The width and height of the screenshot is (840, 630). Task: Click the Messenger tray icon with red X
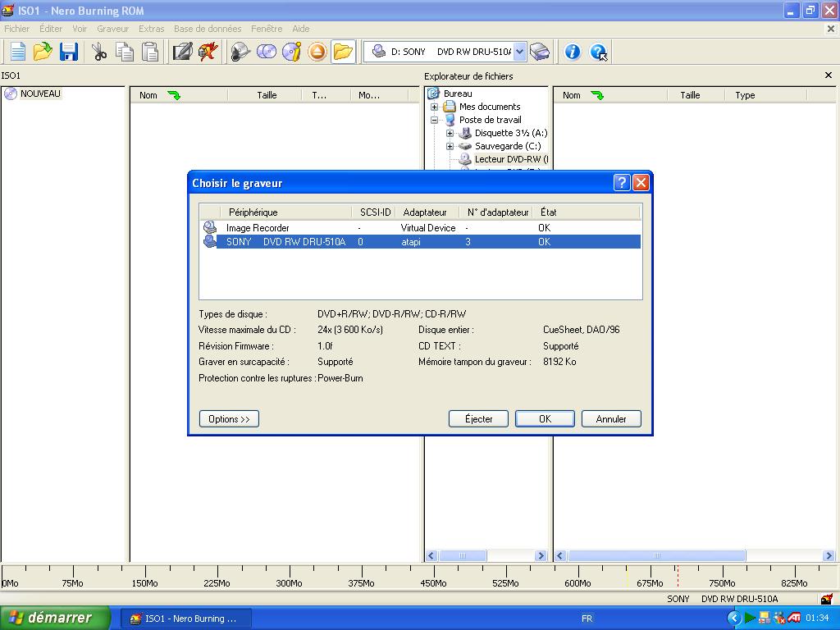(779, 618)
